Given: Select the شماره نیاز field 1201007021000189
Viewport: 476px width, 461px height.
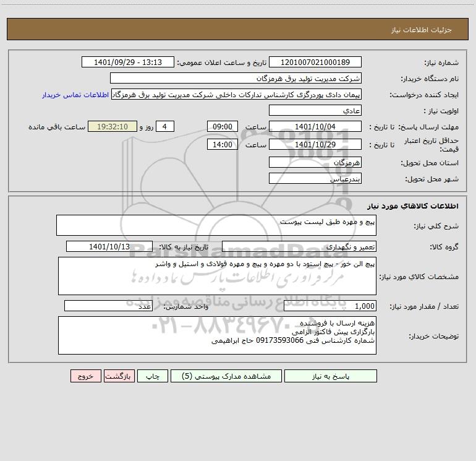Looking at the screenshot, I should click(315, 62).
